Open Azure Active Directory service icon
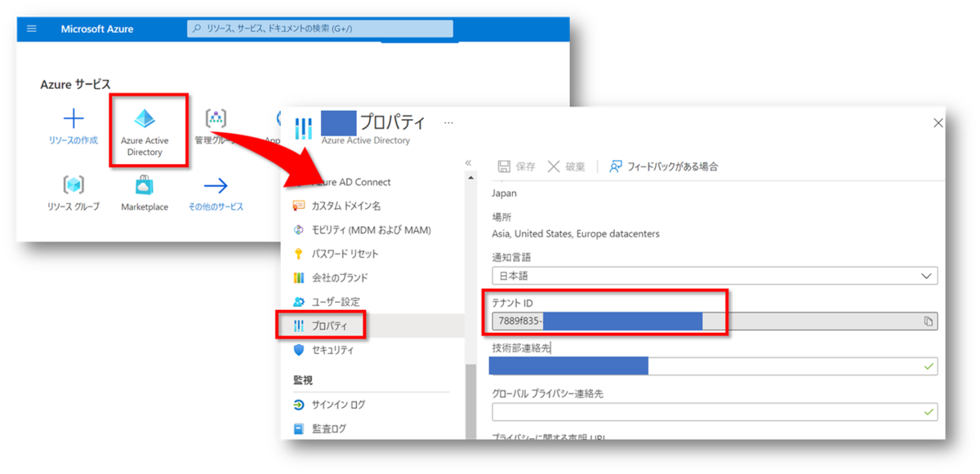The width and height of the screenshot is (980, 474). 145,118
